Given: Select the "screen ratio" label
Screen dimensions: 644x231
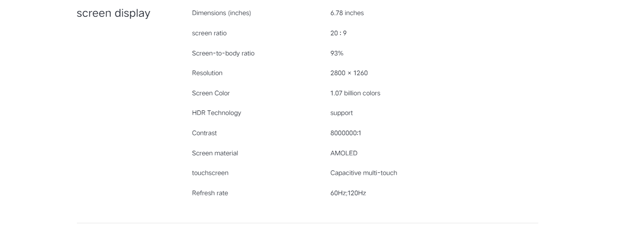Looking at the screenshot, I should [x=209, y=33].
